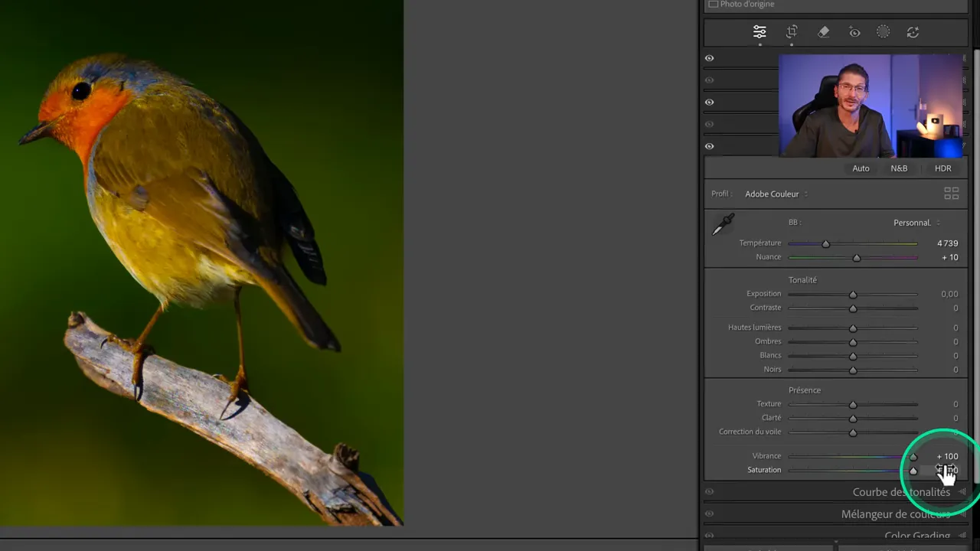Click the rotating arrows preset icon
This screenshot has width=980, height=551.
(913, 32)
